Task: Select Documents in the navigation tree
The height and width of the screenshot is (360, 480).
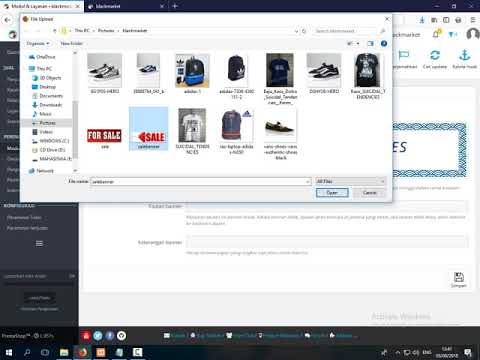Action: tap(47, 96)
